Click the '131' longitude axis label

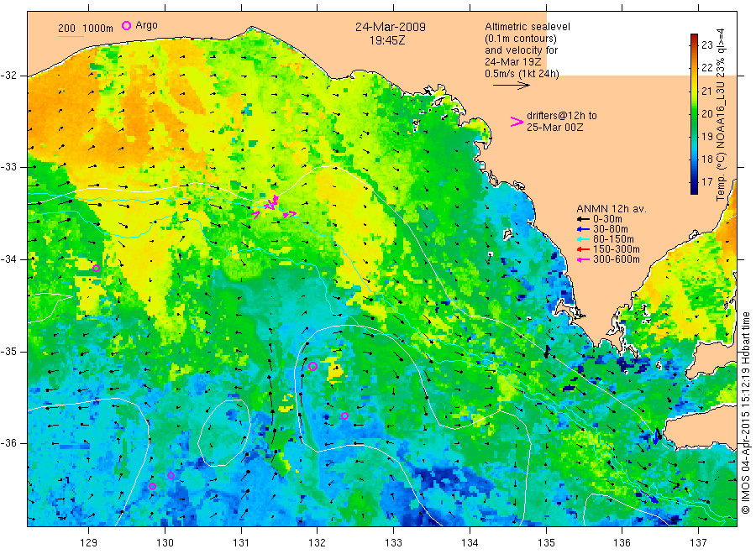click(241, 543)
